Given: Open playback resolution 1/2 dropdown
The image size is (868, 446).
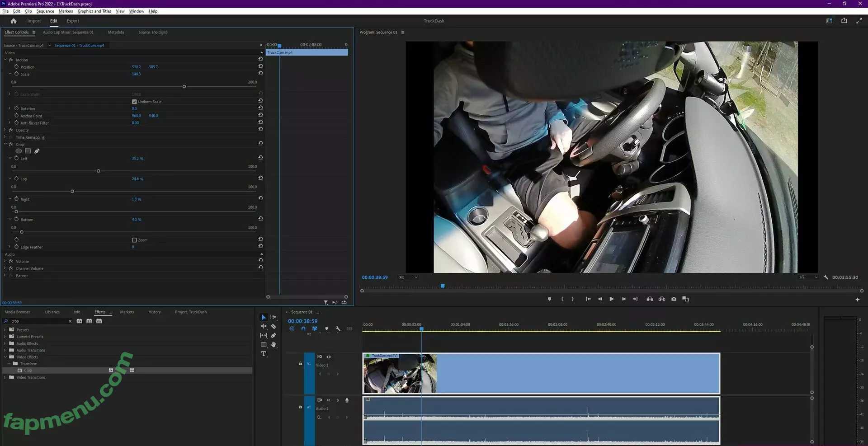Looking at the screenshot, I should pyautogui.click(x=808, y=277).
